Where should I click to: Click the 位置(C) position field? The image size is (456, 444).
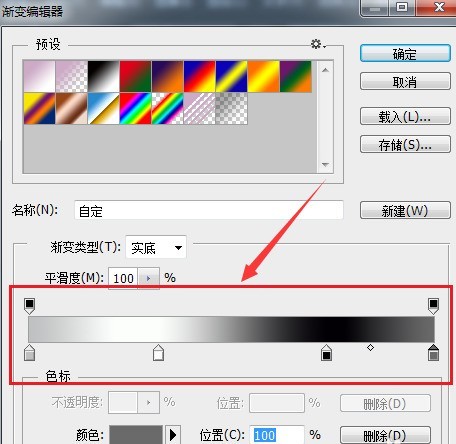tap(277, 435)
